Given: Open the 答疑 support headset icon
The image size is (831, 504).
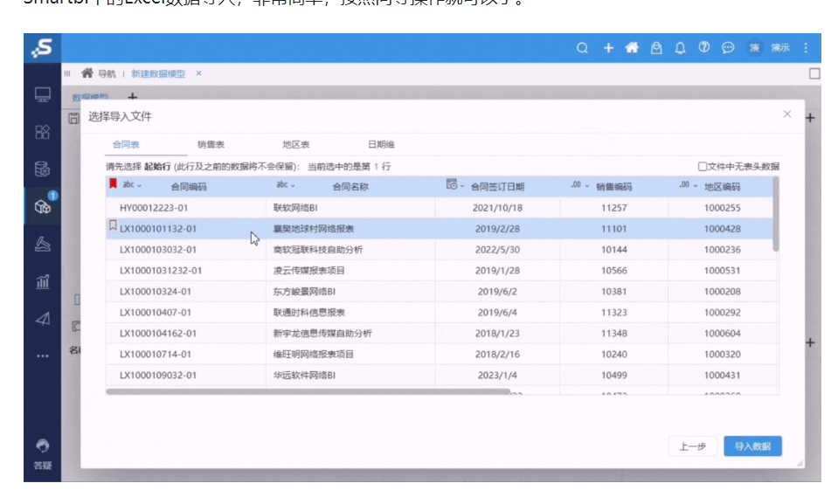Looking at the screenshot, I should point(43,445).
